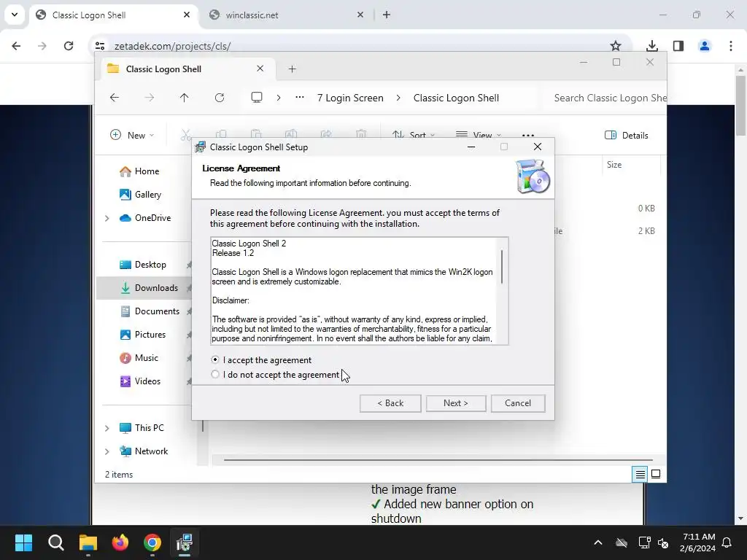The height and width of the screenshot is (560, 747).
Task: Open Explorer 'See more' ellipsis menu
Action: click(528, 136)
